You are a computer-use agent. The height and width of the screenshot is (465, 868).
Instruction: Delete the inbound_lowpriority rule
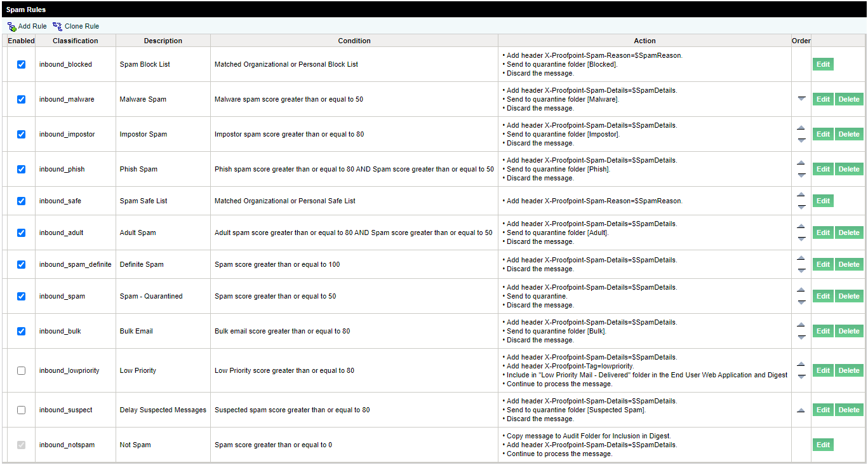(x=849, y=370)
